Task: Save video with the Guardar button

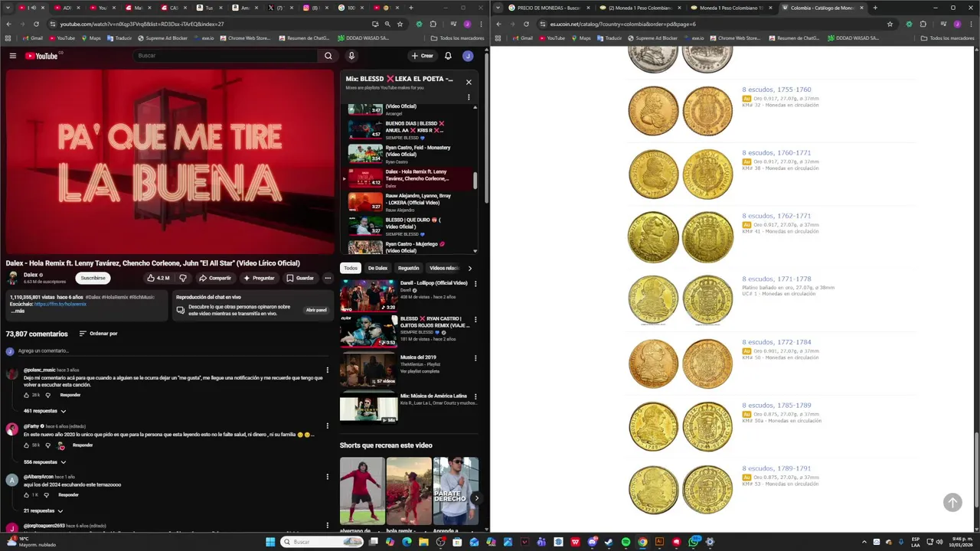Action: [300, 278]
